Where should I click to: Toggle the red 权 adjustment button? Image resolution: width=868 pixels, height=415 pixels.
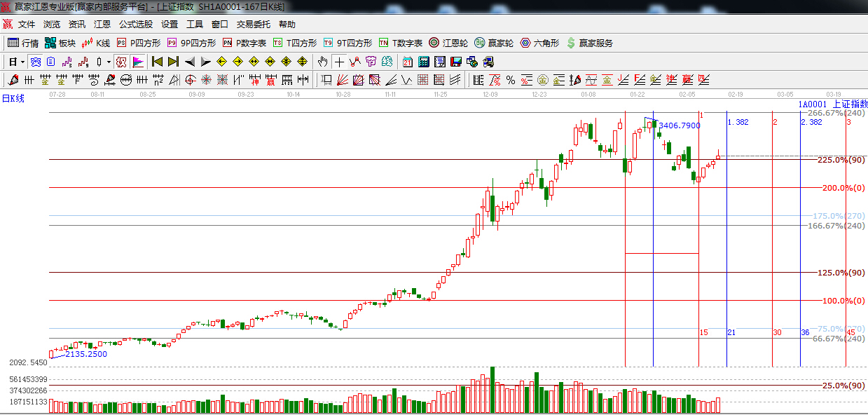click(121, 62)
